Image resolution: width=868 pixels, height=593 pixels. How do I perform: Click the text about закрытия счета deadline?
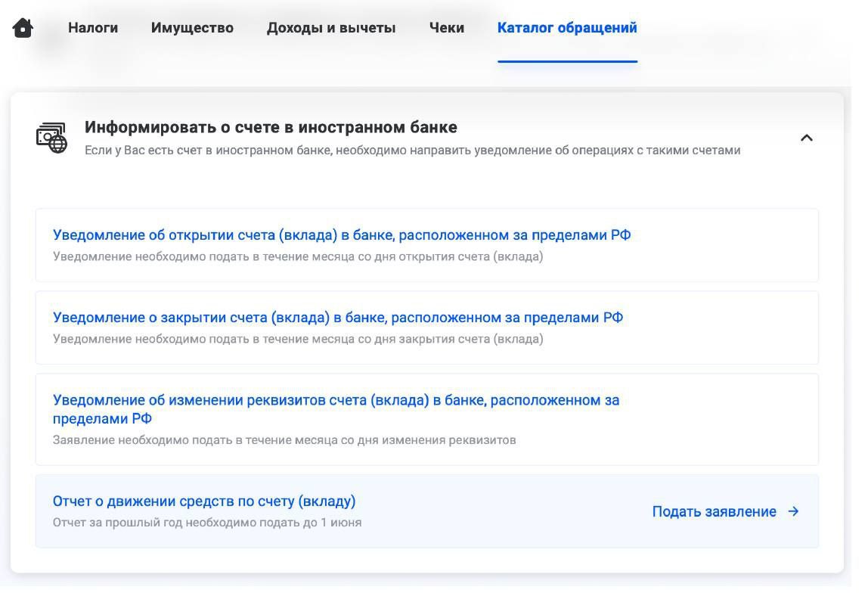coord(298,339)
